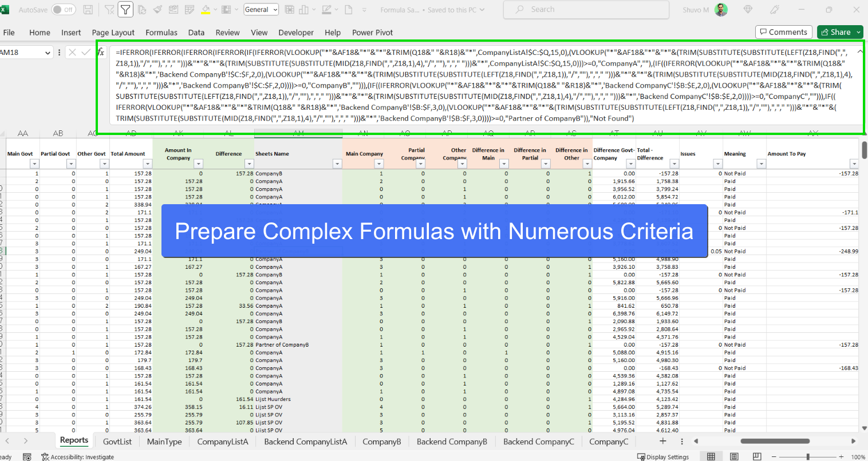Click the yellow Fill Color bucket icon
Viewport: 868px width, 461px height.
(206, 10)
